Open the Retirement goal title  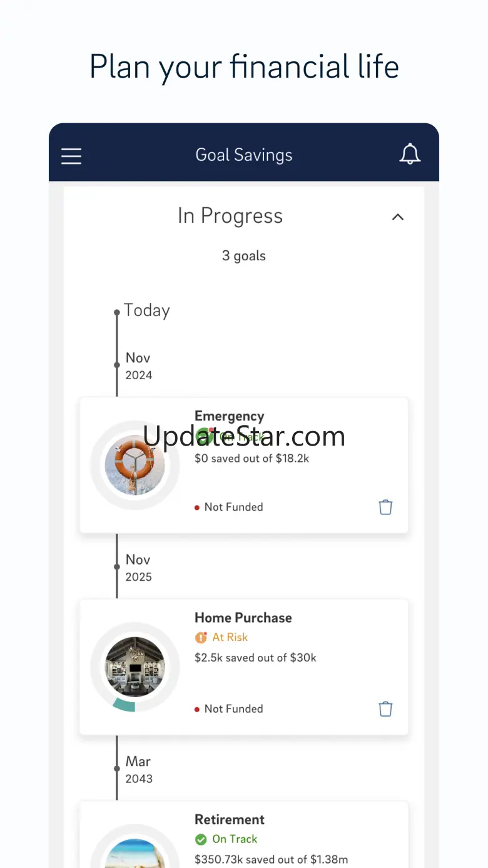[x=229, y=820]
